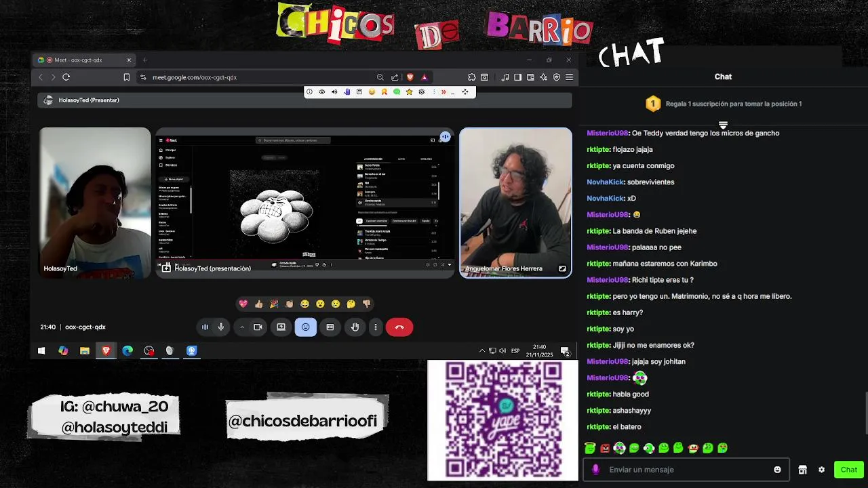Viewport: 868px width, 488px height.
Task: Select Anguelomar Flores Herrera video tile
Action: (515, 203)
